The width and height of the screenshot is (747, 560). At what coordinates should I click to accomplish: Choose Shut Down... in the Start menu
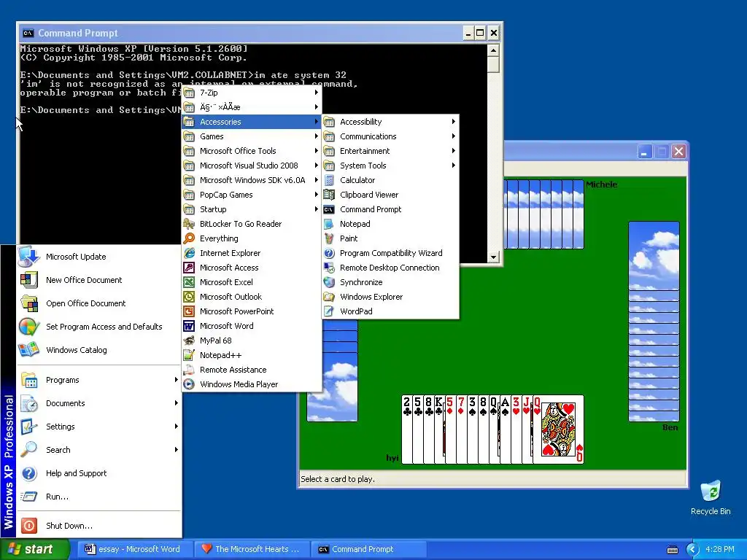(x=99, y=526)
